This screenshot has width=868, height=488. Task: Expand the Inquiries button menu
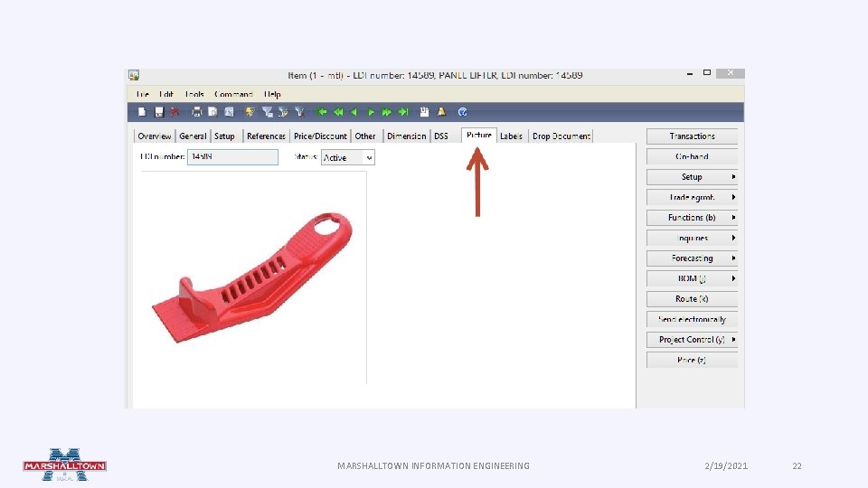point(692,238)
